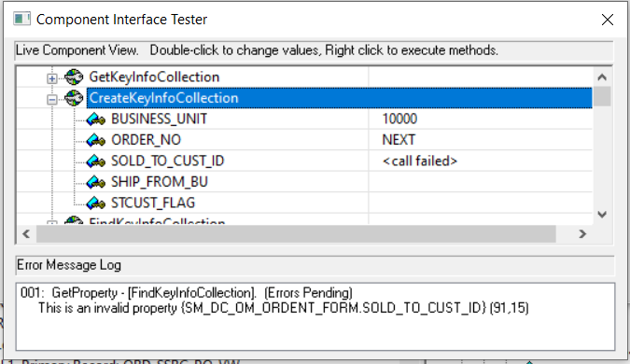Click the GetProperty error log entry 001

(x=187, y=293)
